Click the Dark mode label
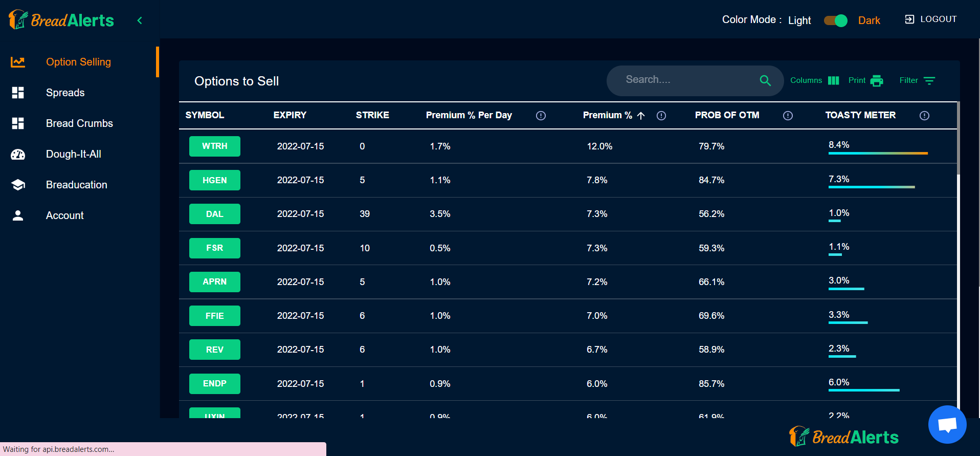The image size is (980, 456). click(869, 20)
